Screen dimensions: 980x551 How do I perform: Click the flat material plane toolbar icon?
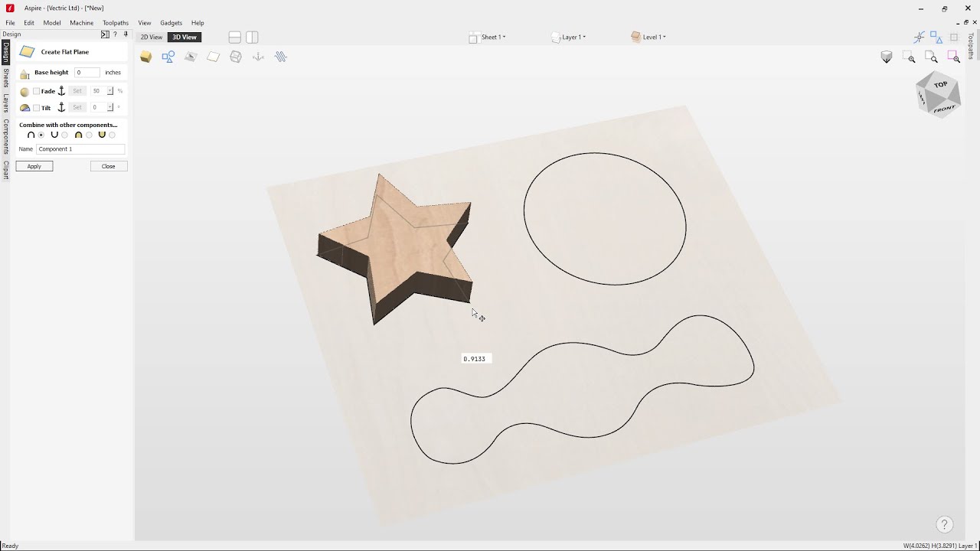pyautogui.click(x=214, y=57)
